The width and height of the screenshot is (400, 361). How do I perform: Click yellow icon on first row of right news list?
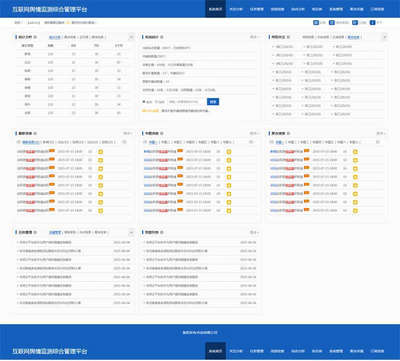355,152
